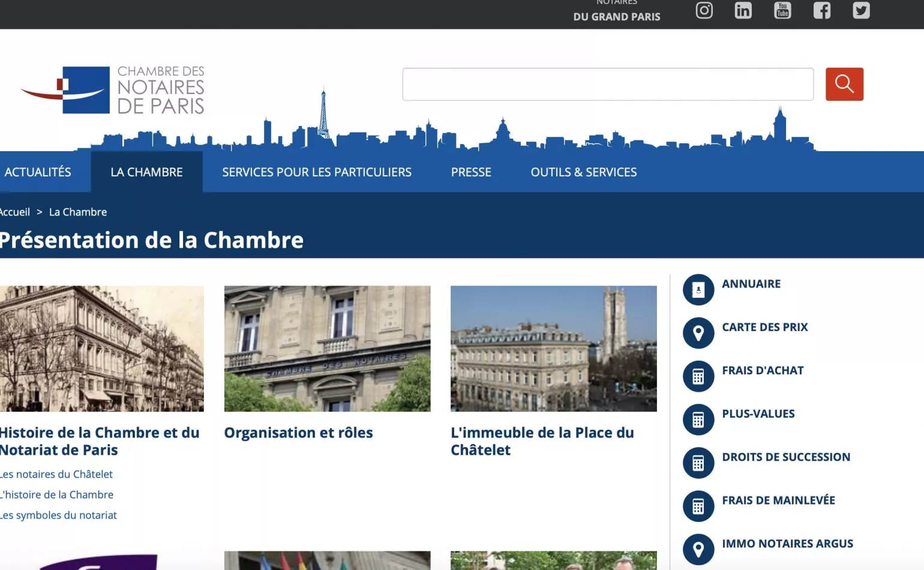Open the YouTube social icon
The image size is (924, 570).
[782, 10]
